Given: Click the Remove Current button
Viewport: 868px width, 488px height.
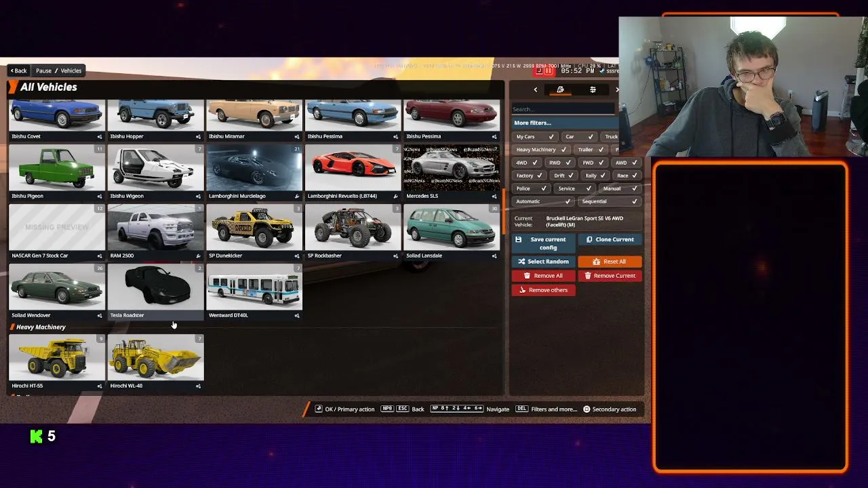Looking at the screenshot, I should pos(610,276).
